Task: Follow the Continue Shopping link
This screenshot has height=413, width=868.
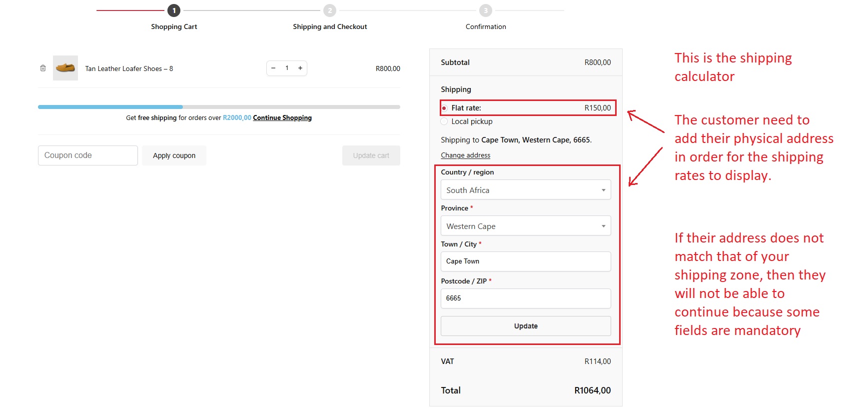Action: pos(282,118)
